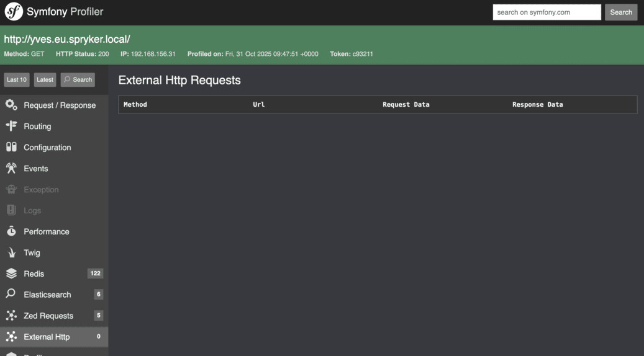The width and height of the screenshot is (644, 356).
Task: Open the Performance stopwatch icon
Action: pyautogui.click(x=11, y=231)
